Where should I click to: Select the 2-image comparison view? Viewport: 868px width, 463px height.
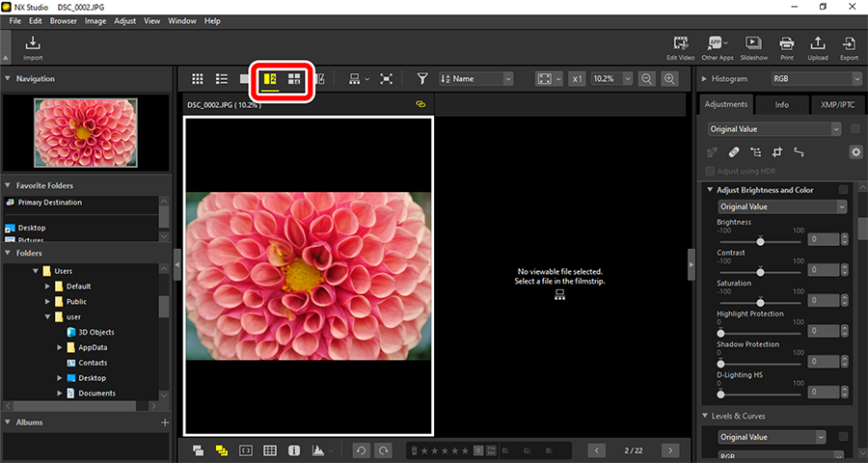click(270, 79)
